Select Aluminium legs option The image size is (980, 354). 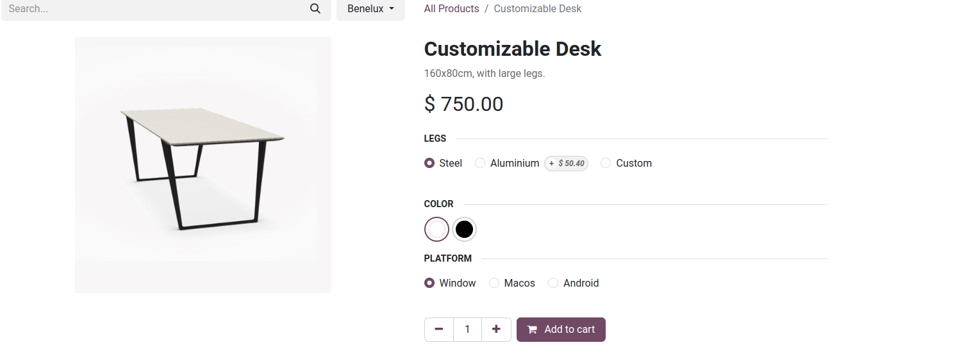click(480, 164)
